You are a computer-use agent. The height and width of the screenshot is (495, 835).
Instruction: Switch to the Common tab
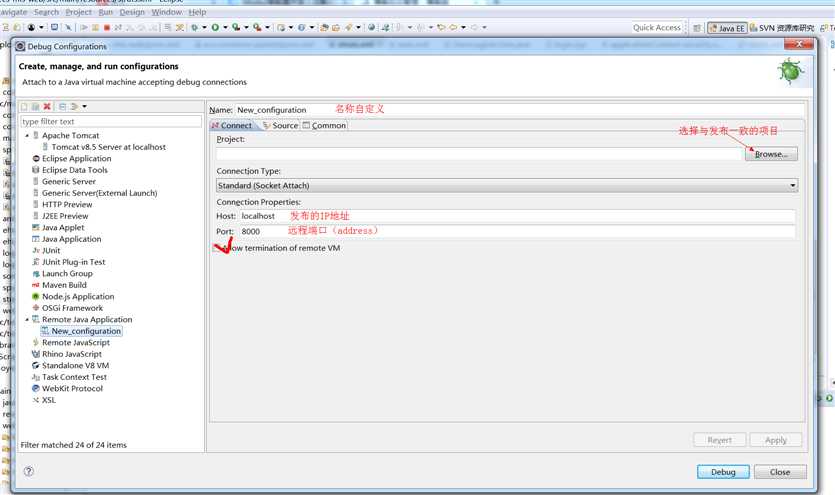(324, 126)
